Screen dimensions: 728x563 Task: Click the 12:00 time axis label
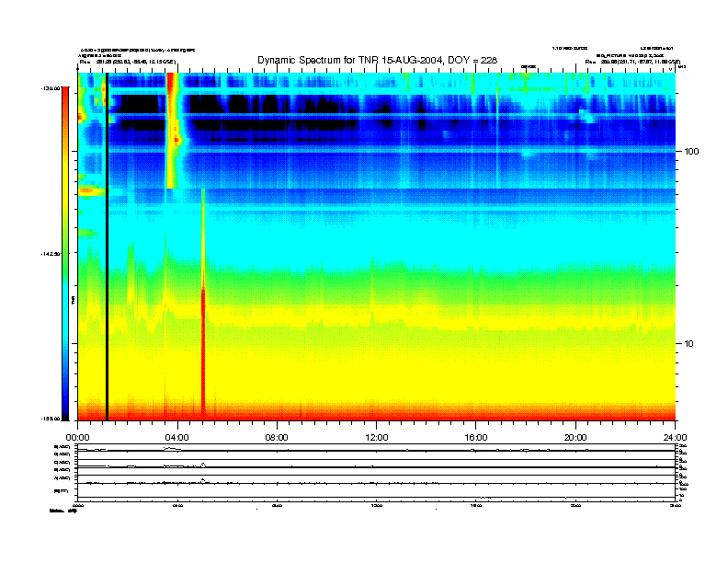click(x=377, y=438)
